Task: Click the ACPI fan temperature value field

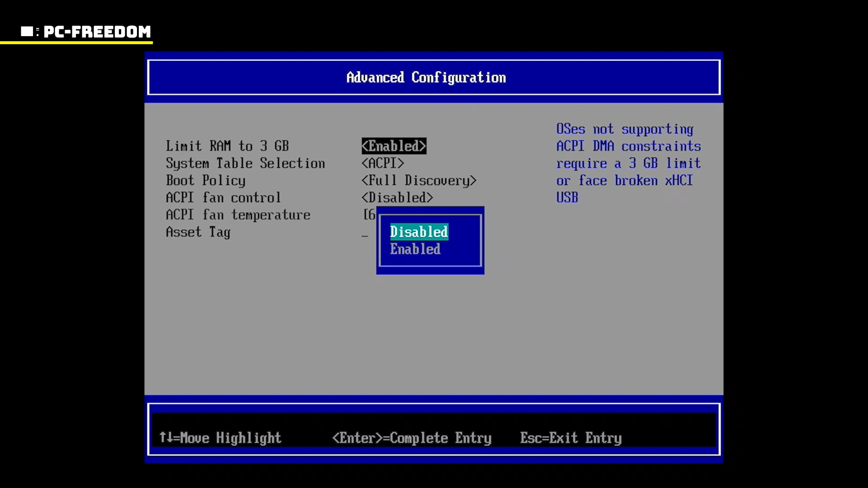Action: pyautogui.click(x=369, y=215)
